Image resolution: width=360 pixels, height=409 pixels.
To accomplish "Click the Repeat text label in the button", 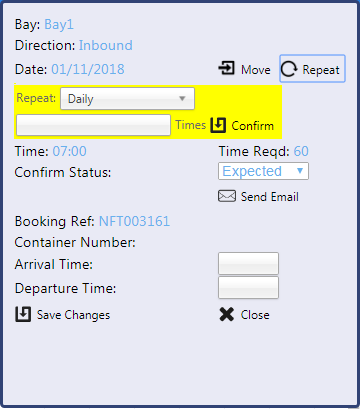I will pyautogui.click(x=321, y=70).
